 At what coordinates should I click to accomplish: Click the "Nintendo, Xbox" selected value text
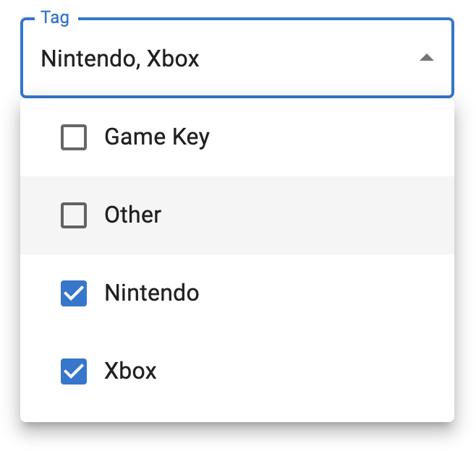(x=120, y=59)
